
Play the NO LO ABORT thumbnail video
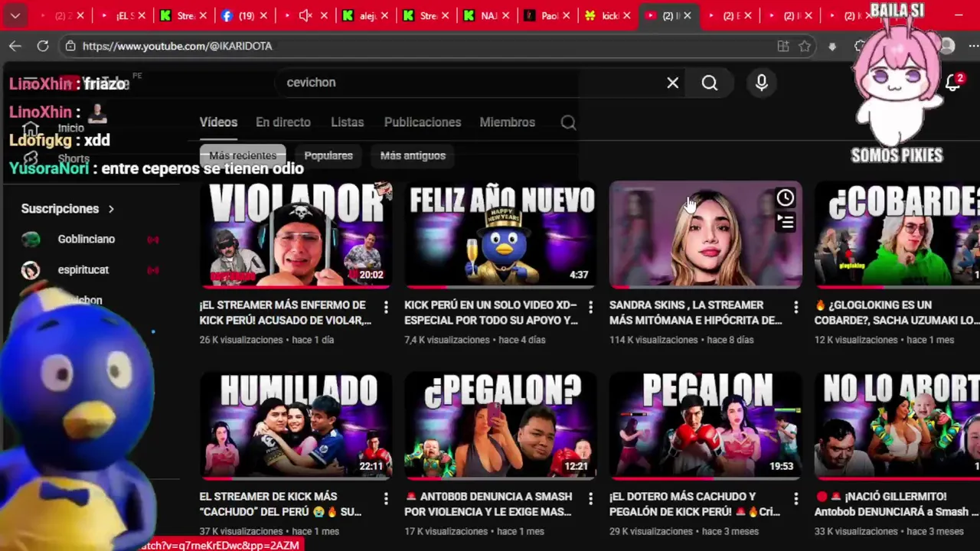click(x=897, y=425)
